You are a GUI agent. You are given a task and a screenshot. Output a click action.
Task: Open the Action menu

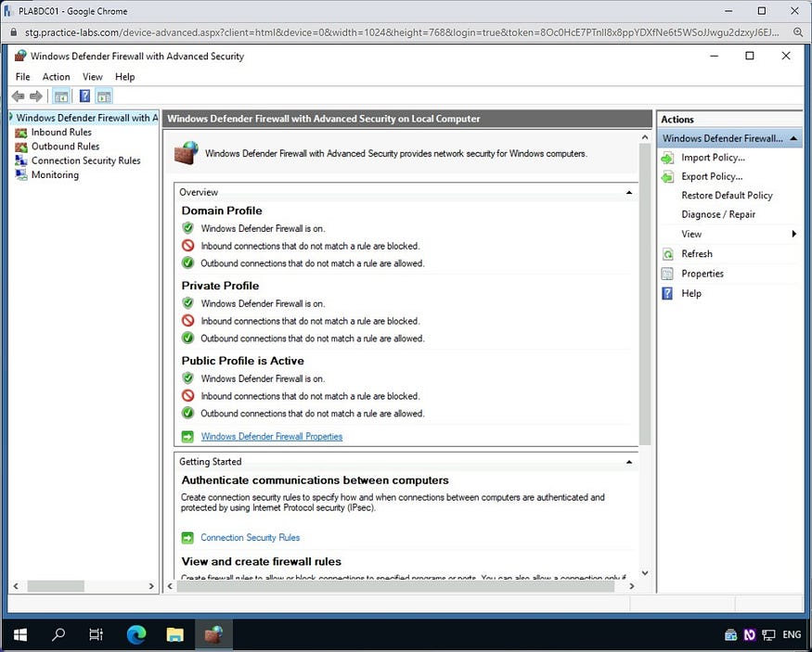pyautogui.click(x=56, y=77)
